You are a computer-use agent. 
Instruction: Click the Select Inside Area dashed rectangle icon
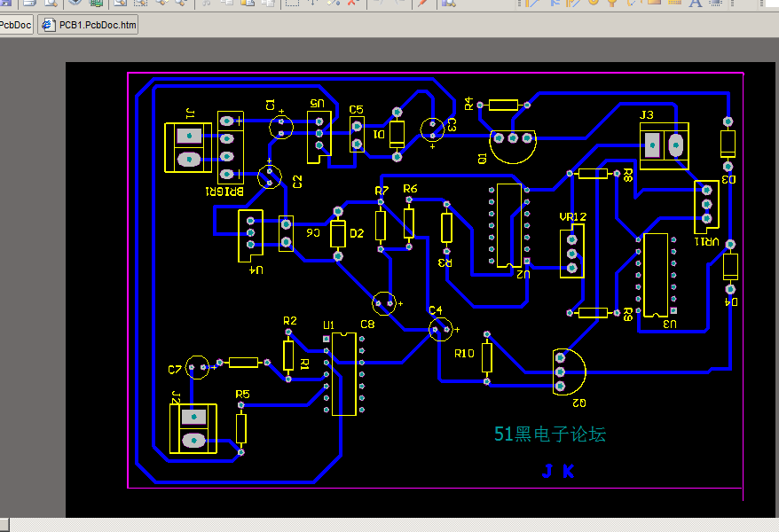pyautogui.click(x=292, y=3)
